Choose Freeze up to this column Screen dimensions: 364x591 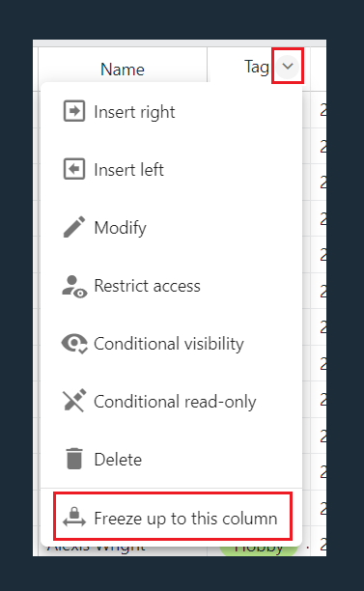pyautogui.click(x=173, y=516)
